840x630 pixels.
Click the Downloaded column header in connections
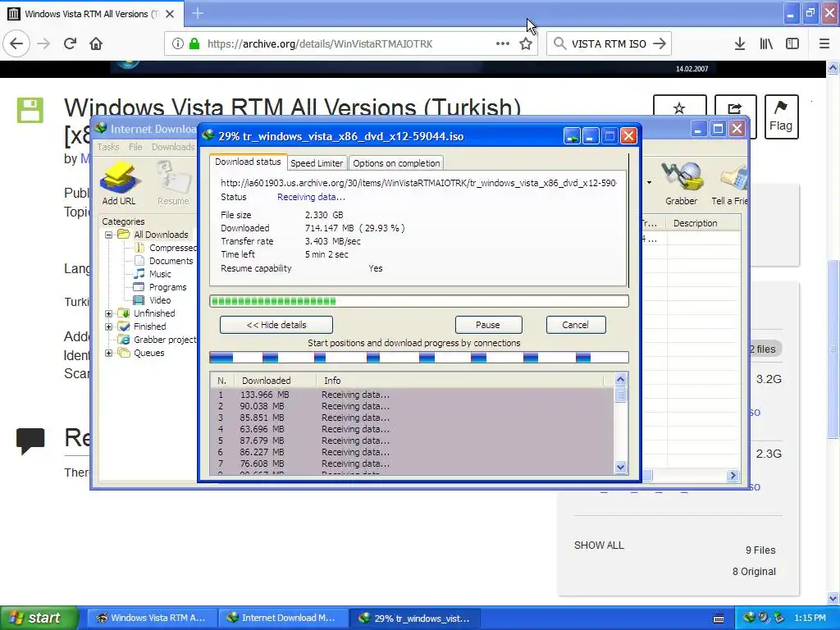point(276,381)
